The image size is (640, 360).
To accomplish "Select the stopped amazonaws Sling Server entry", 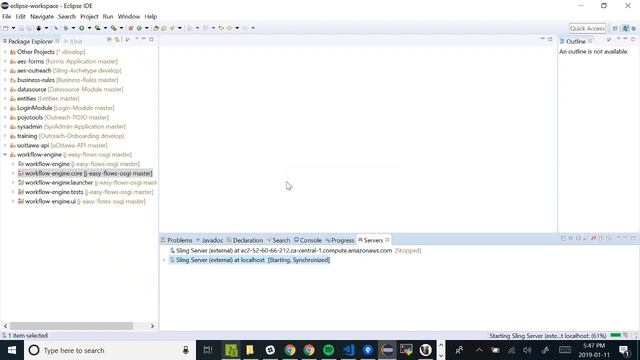I will point(296,251).
